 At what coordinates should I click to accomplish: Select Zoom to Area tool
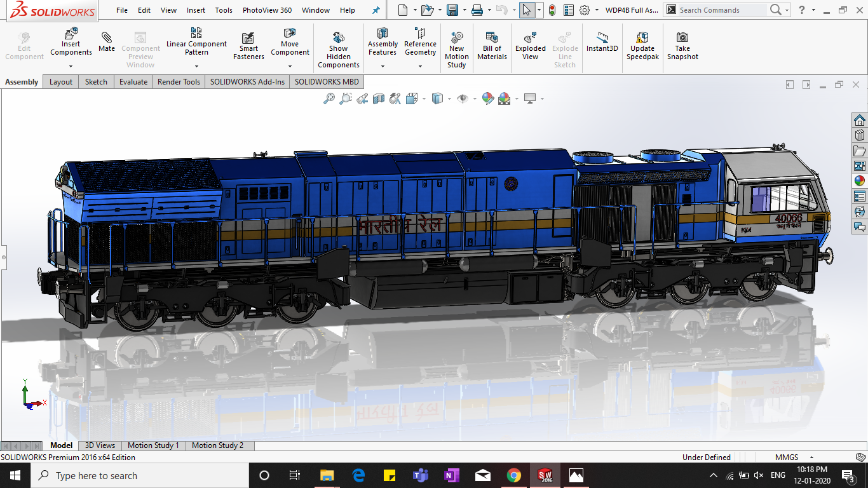(x=346, y=98)
